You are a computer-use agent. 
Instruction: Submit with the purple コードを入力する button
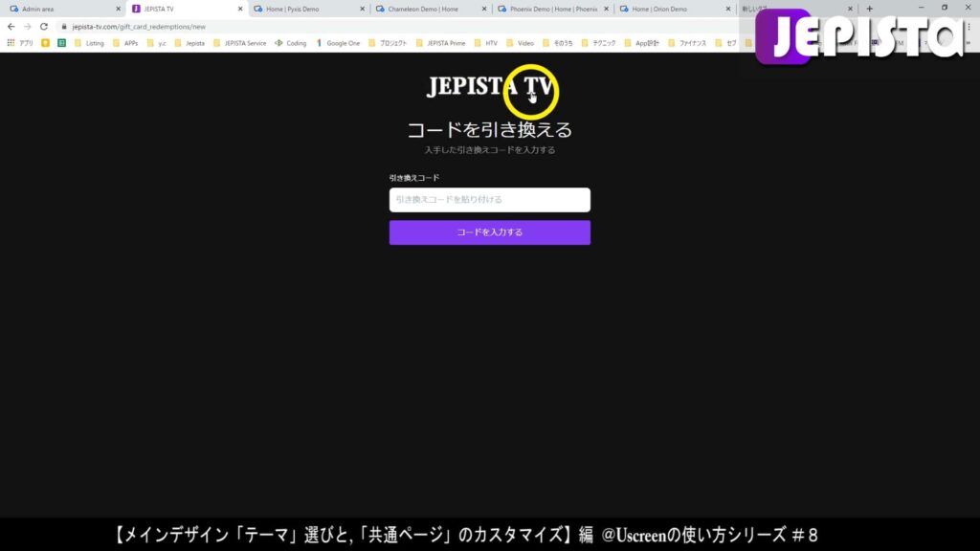tap(489, 232)
